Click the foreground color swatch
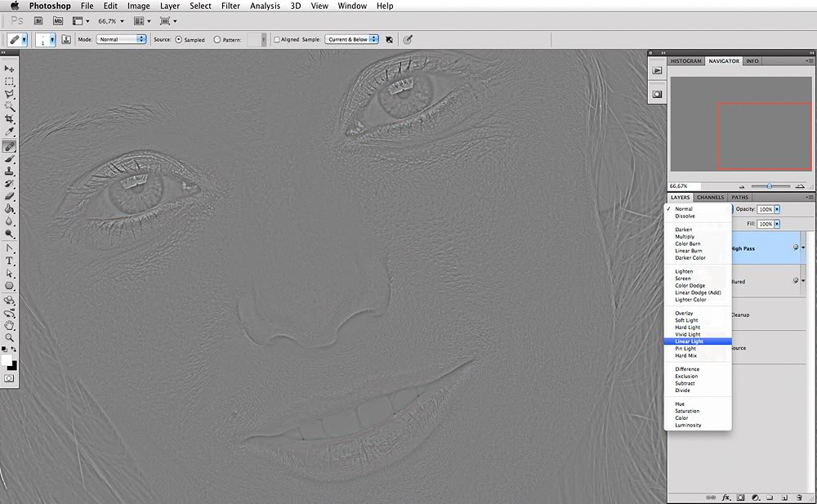Viewport: 817px width, 504px height. coord(6,359)
